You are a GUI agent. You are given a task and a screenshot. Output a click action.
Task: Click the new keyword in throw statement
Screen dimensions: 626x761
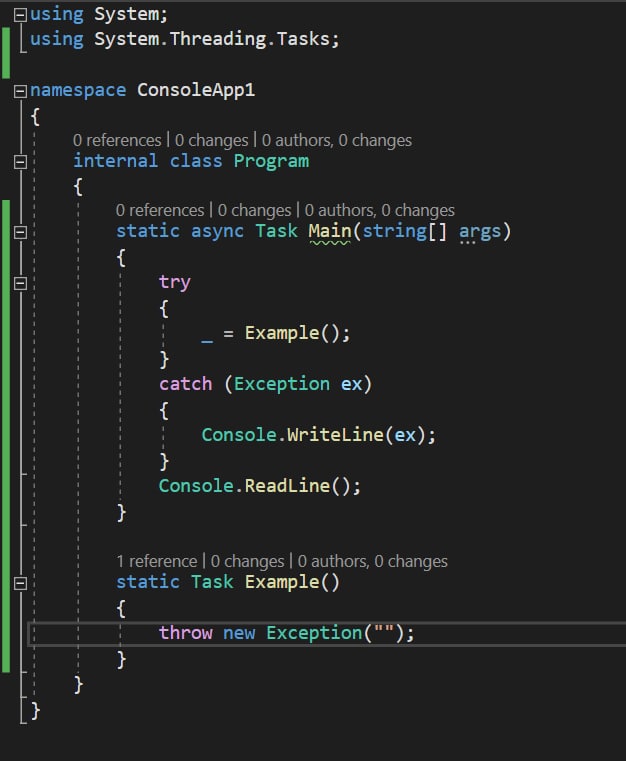239,633
